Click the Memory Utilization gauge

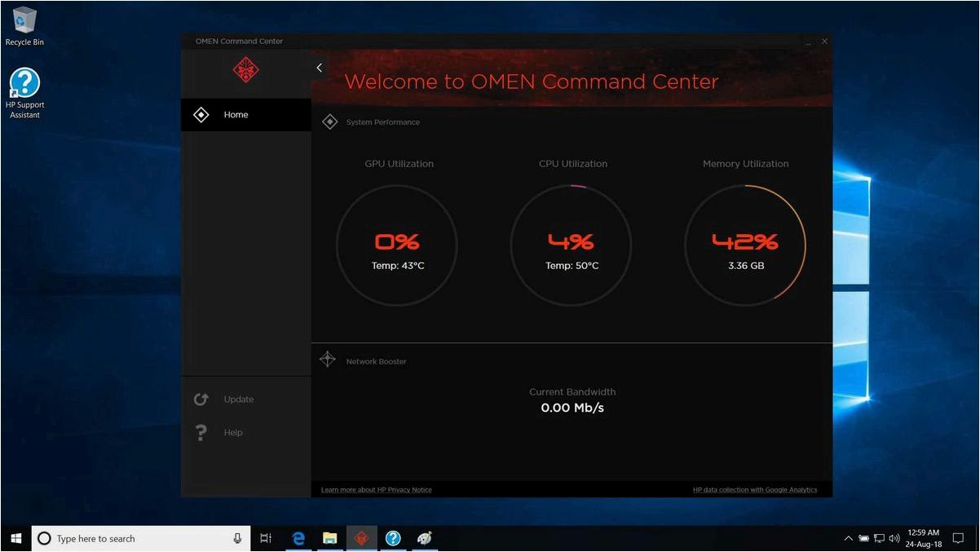point(745,245)
